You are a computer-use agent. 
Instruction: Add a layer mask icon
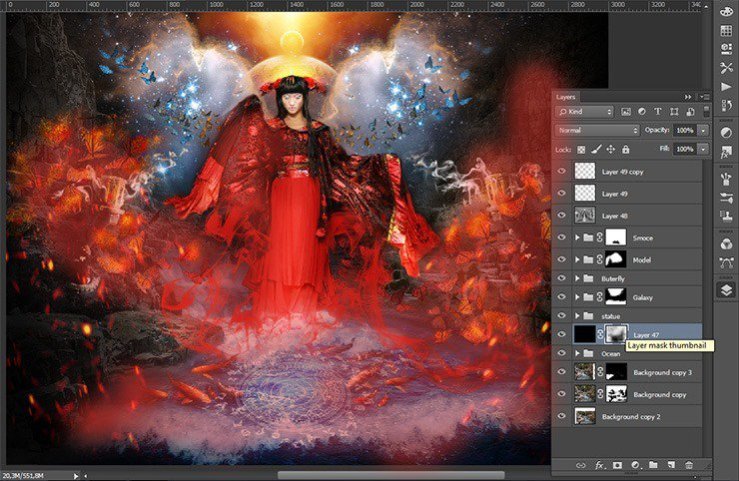(x=617, y=465)
